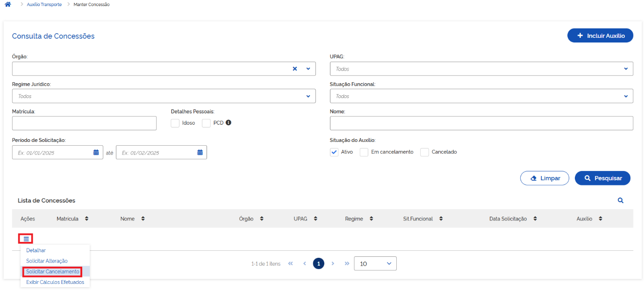Sort the list by Matrícula column

tap(86, 219)
